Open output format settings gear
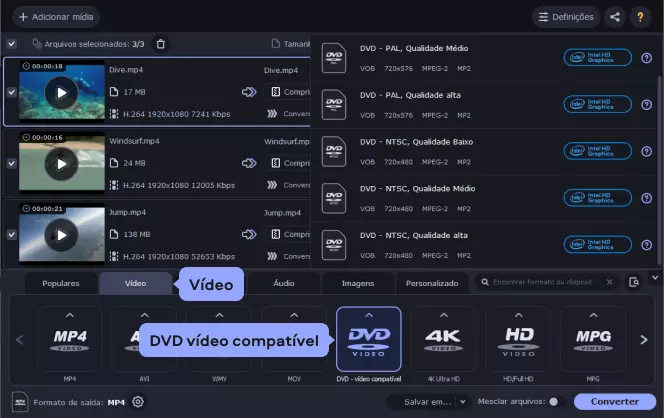This screenshot has height=418, width=664. pos(138,401)
